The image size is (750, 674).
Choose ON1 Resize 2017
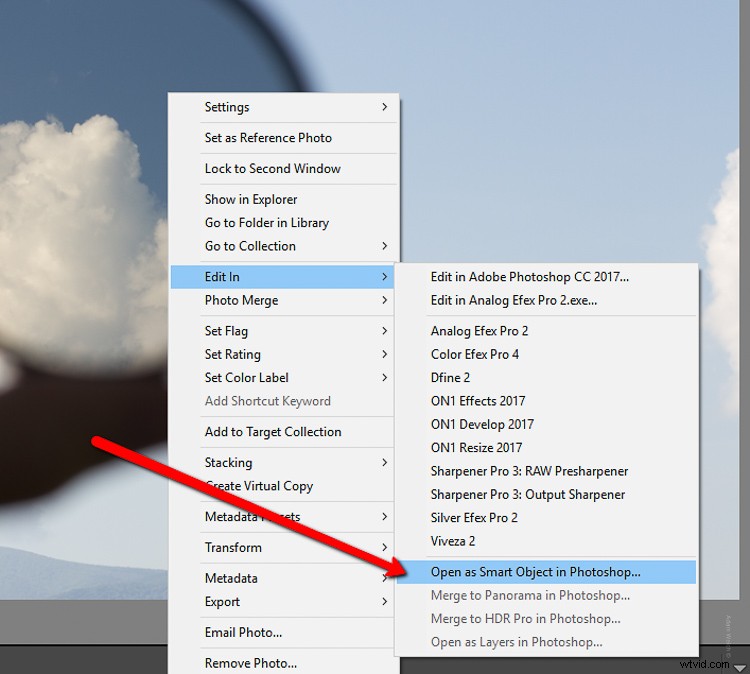546,448
